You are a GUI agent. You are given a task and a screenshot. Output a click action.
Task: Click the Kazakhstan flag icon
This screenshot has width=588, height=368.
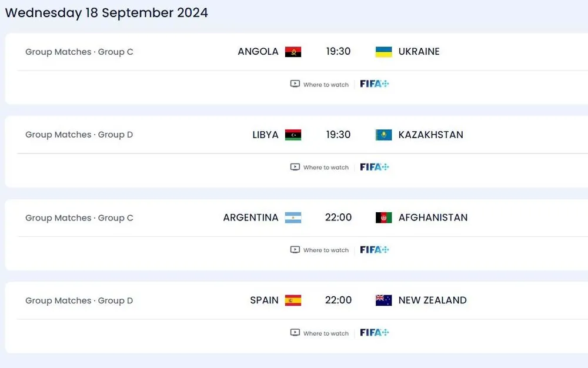click(383, 135)
